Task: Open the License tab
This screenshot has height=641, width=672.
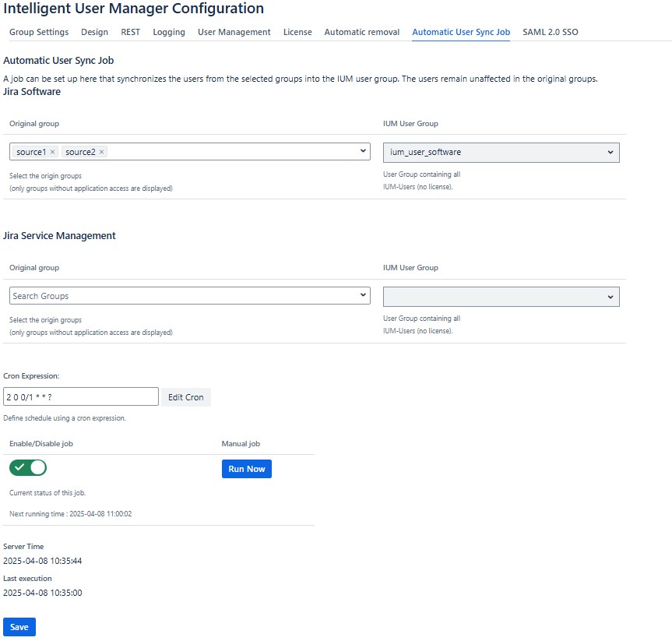Action: point(297,32)
